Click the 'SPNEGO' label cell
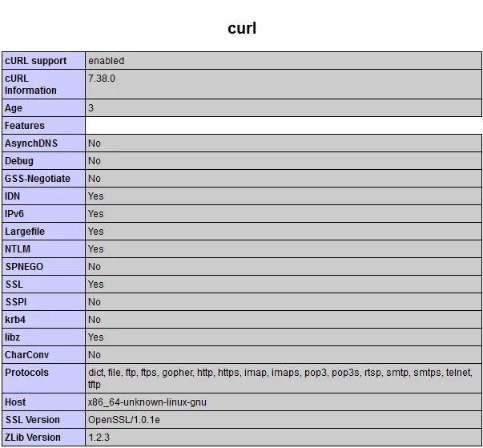483x448 pixels. pos(44,267)
